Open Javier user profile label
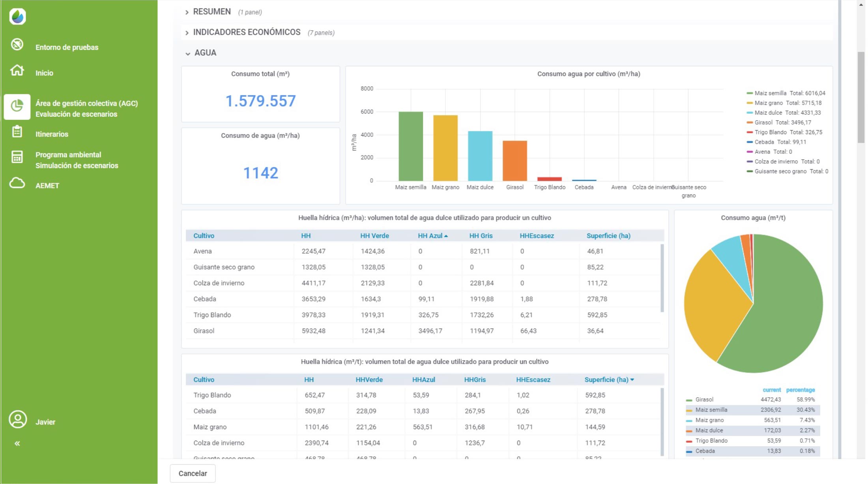The width and height of the screenshot is (868, 484). click(45, 422)
